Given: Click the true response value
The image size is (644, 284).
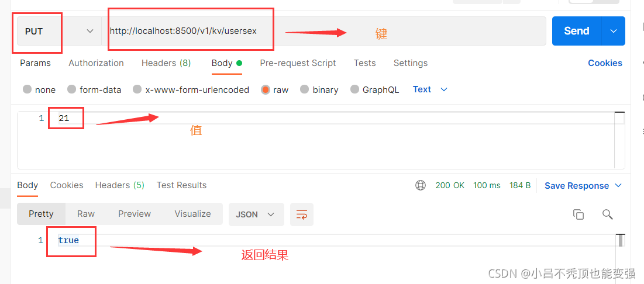Looking at the screenshot, I should pos(68,241).
